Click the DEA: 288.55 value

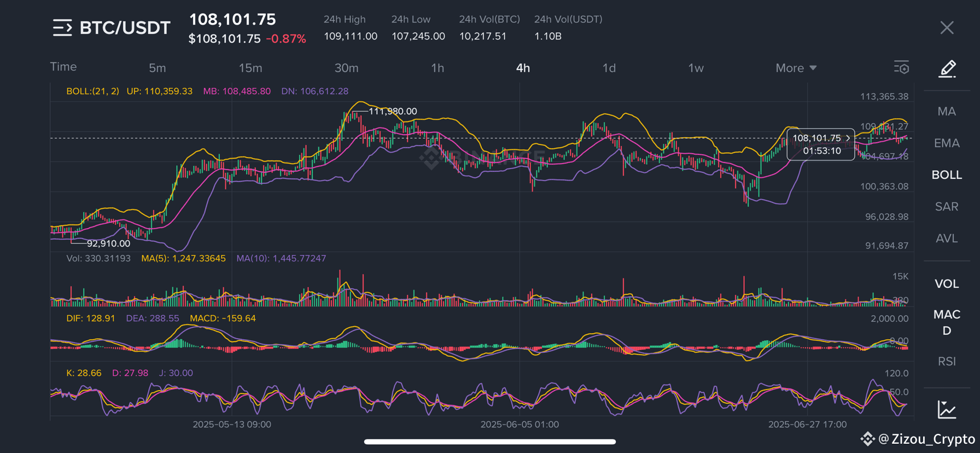(153, 318)
